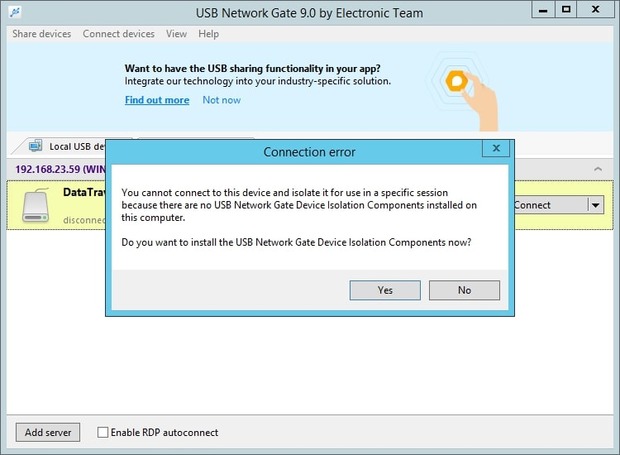
Task: Click the DataTraveler USB drive icon
Action: [x=36, y=205]
